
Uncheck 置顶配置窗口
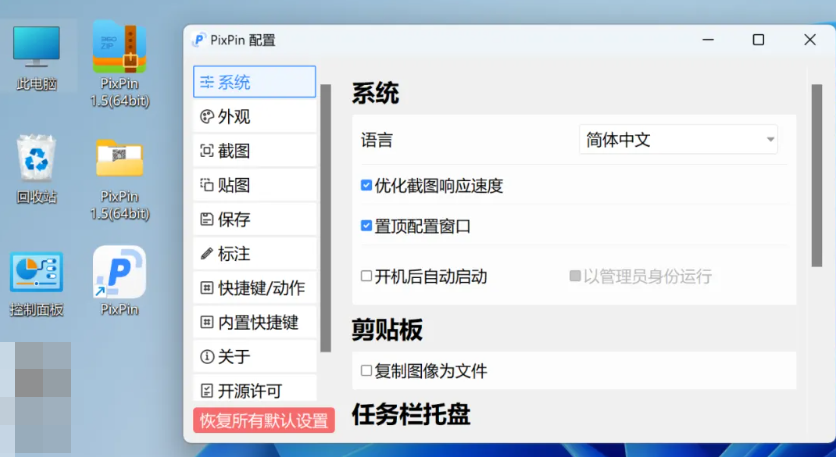pos(366,226)
